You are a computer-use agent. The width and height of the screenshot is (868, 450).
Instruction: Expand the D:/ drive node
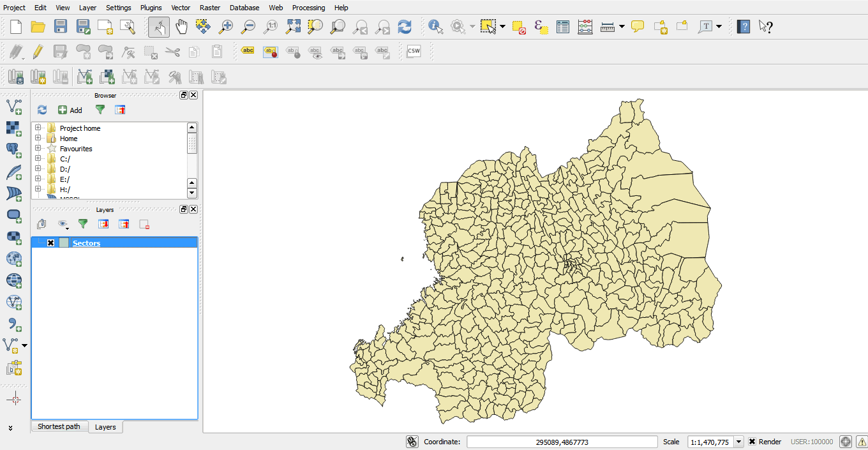point(38,169)
